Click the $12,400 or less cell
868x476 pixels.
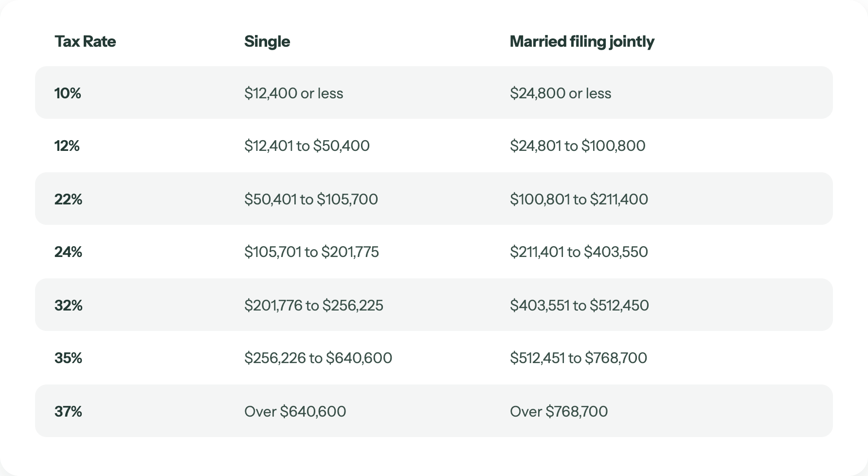294,93
